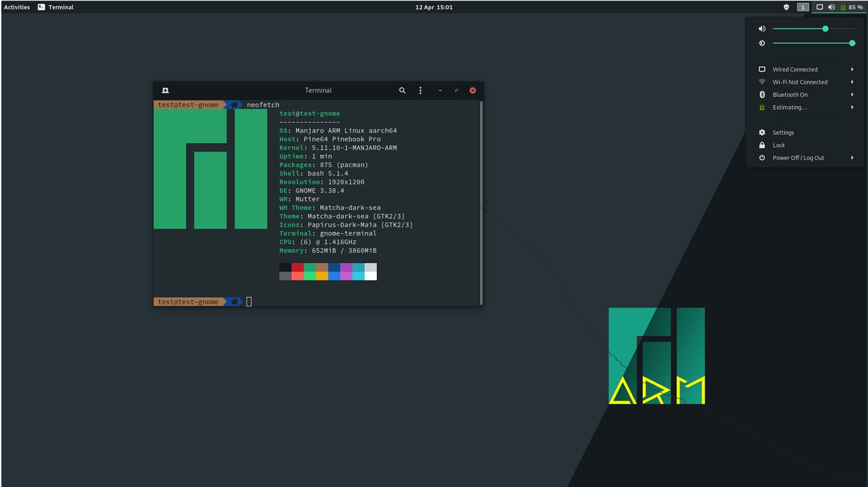Open the Terminal app menu in top bar
Viewport: 868px width, 487px height.
coord(55,8)
